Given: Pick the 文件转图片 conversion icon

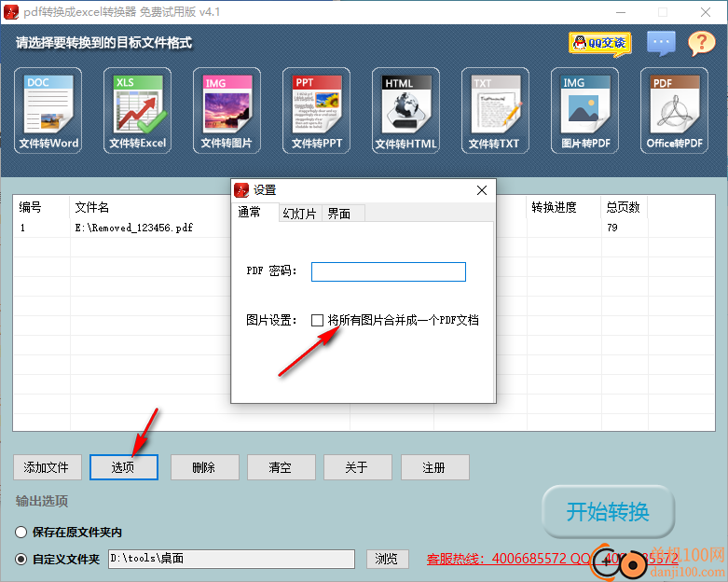Looking at the screenshot, I should (x=227, y=111).
